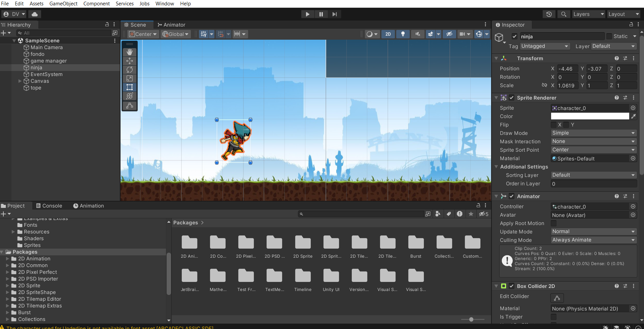
Task: Open Gizmos toggle in scene view
Action: coord(479,34)
